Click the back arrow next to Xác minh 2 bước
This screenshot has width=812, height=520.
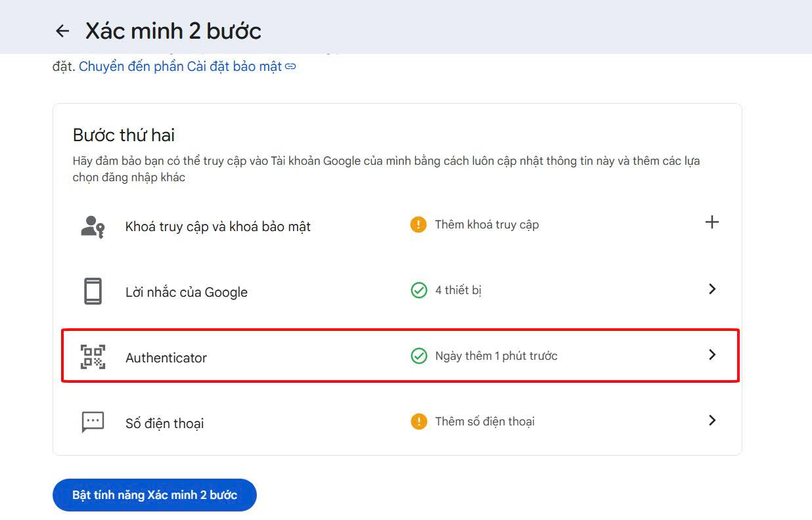62,30
